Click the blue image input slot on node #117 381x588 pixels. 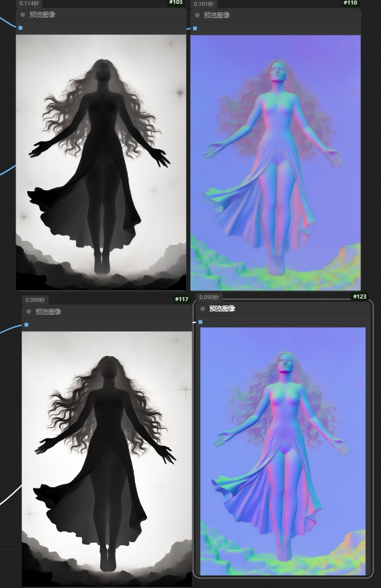tap(26, 324)
